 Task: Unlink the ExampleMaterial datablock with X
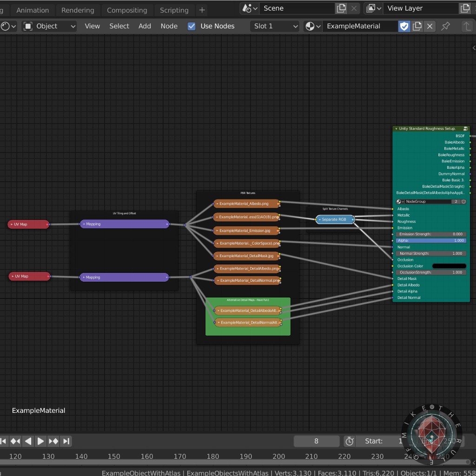pos(430,26)
